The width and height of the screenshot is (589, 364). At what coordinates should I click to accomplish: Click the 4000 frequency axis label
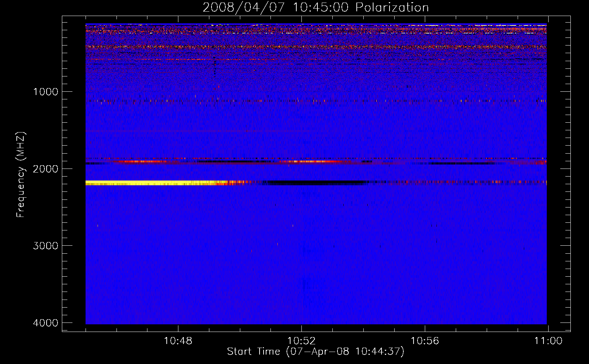click(46, 323)
